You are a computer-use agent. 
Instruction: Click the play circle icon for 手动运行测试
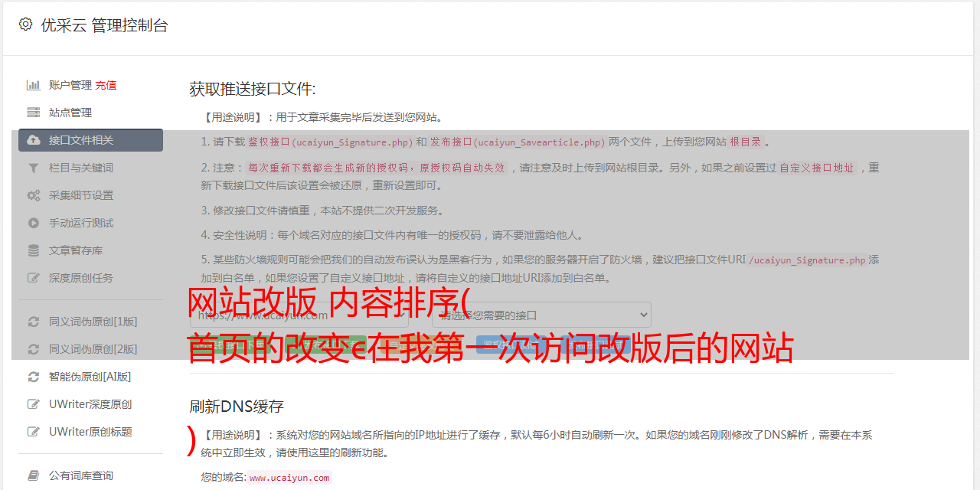click(x=34, y=223)
